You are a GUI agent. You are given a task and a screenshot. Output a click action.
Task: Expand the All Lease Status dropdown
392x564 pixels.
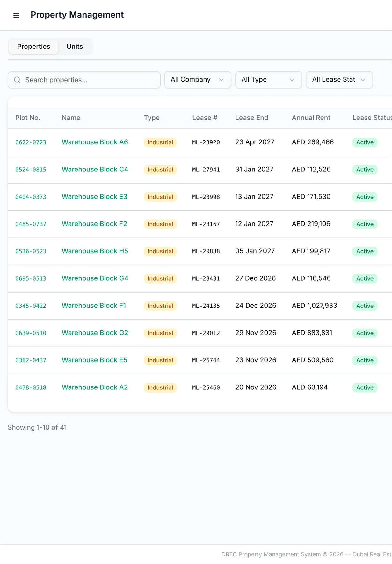[x=339, y=80]
